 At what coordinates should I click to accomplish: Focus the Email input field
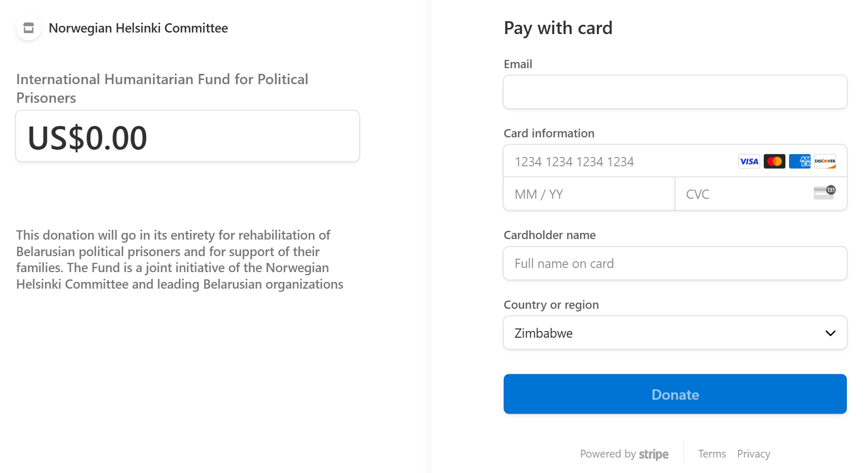675,92
